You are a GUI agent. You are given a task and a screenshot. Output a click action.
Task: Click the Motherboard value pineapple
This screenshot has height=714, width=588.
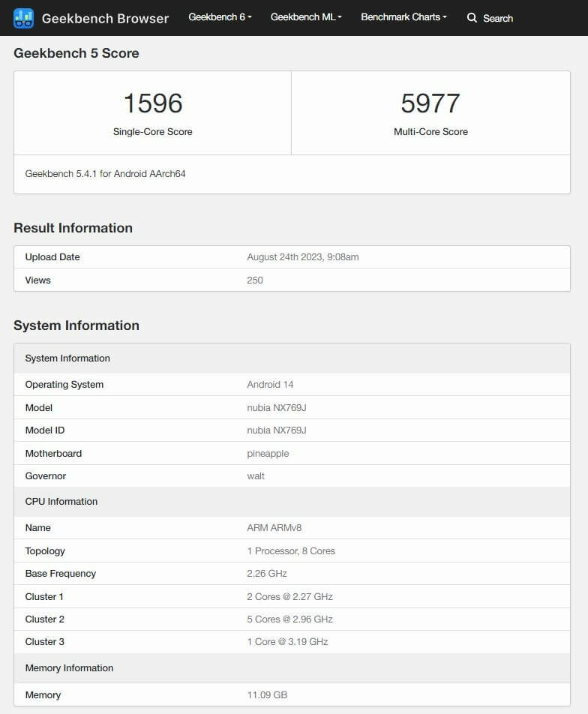[x=268, y=454]
